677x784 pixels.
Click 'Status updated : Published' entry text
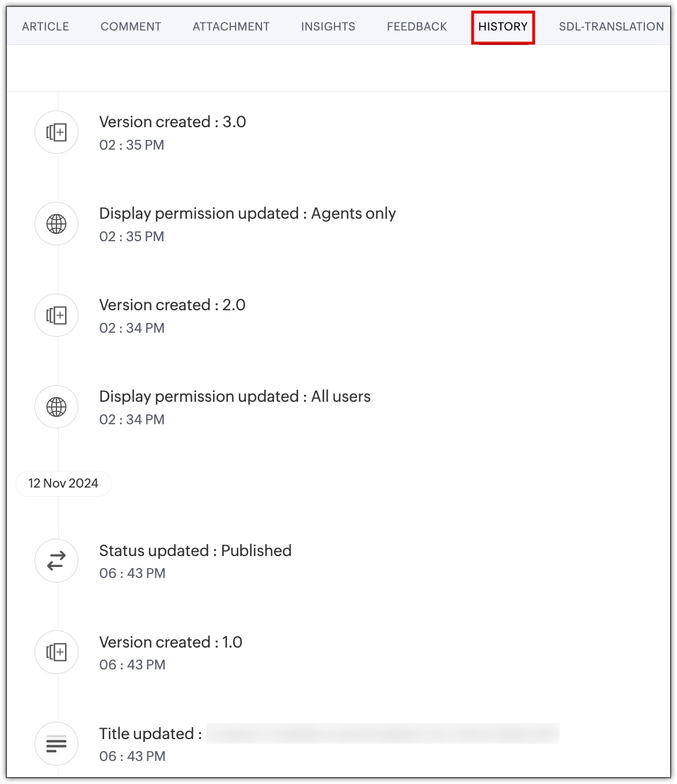click(195, 551)
